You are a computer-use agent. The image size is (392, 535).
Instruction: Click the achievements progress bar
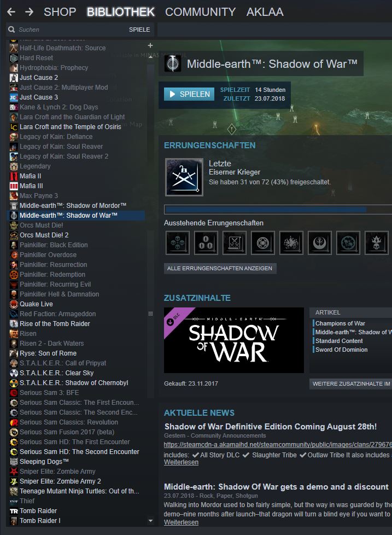[278, 210]
